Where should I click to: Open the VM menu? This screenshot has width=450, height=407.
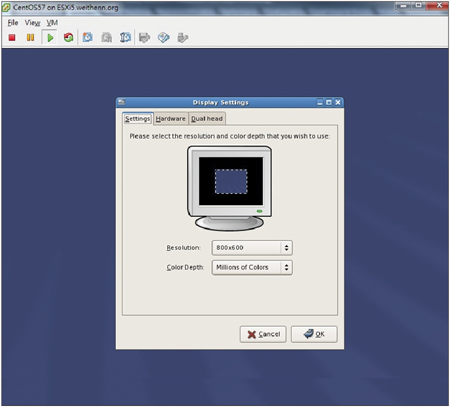click(52, 23)
